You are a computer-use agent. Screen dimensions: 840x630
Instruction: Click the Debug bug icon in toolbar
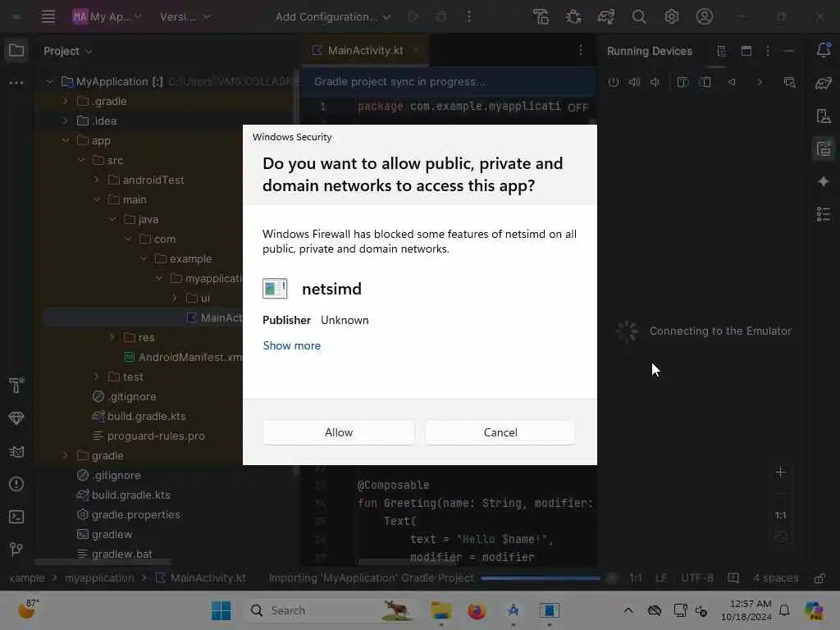[573, 16]
